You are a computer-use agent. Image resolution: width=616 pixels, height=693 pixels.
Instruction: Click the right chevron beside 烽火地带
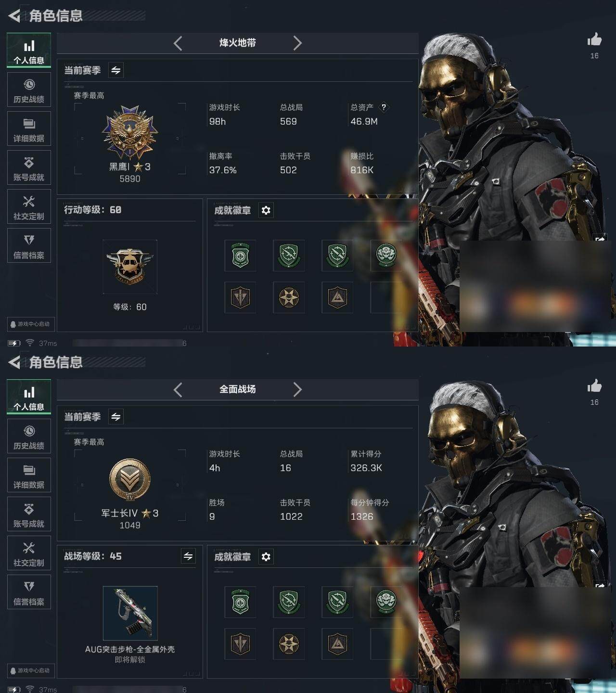tap(297, 43)
